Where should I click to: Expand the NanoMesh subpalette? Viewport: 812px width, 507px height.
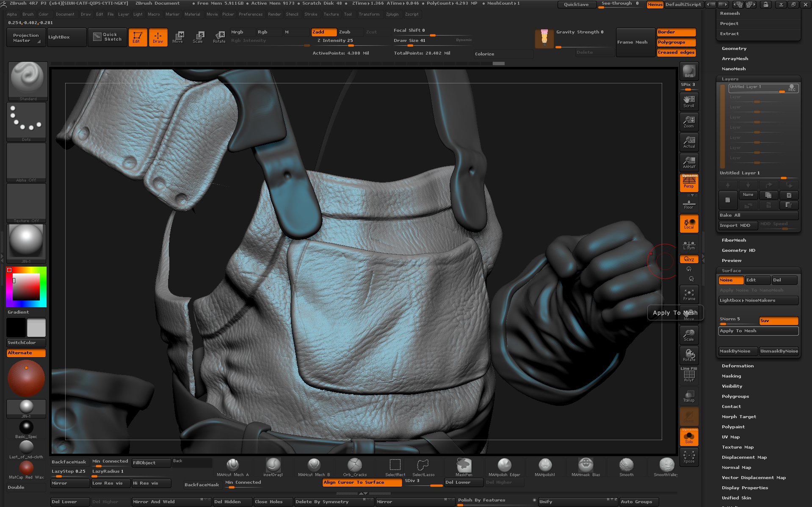coord(734,69)
